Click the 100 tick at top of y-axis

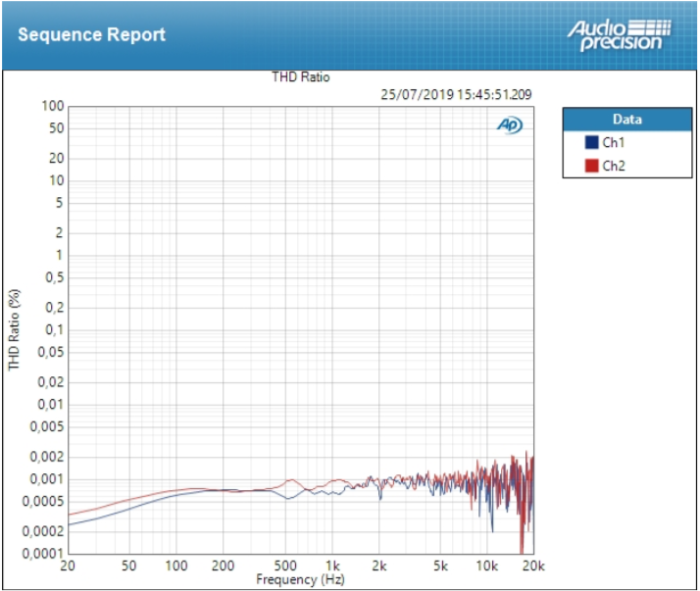click(53, 106)
